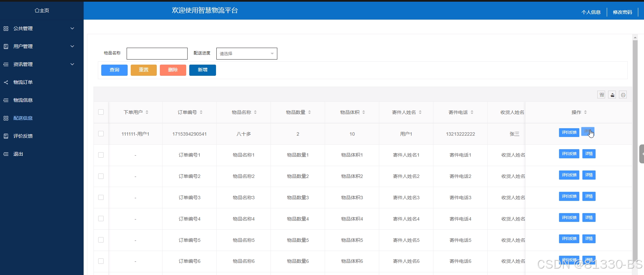Screen dimensions: 644x275
Task: Open 修改密码 link in header
Action: point(622,12)
